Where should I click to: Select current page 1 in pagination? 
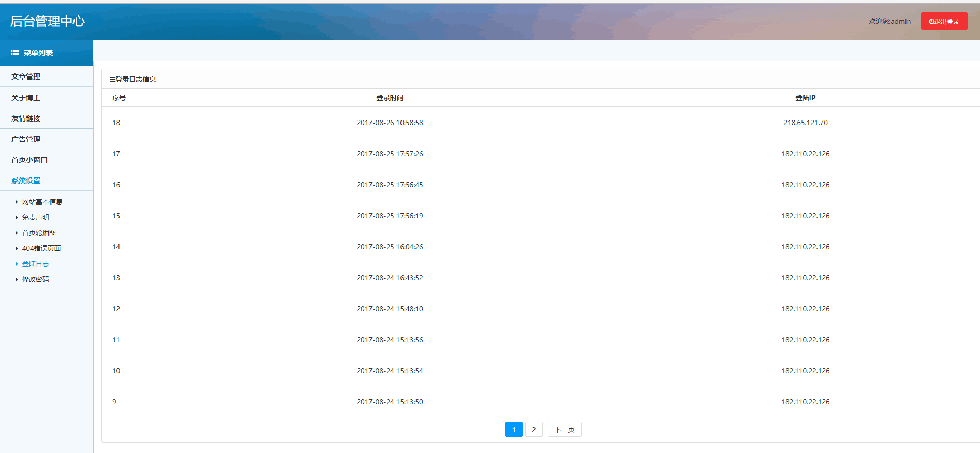point(513,430)
